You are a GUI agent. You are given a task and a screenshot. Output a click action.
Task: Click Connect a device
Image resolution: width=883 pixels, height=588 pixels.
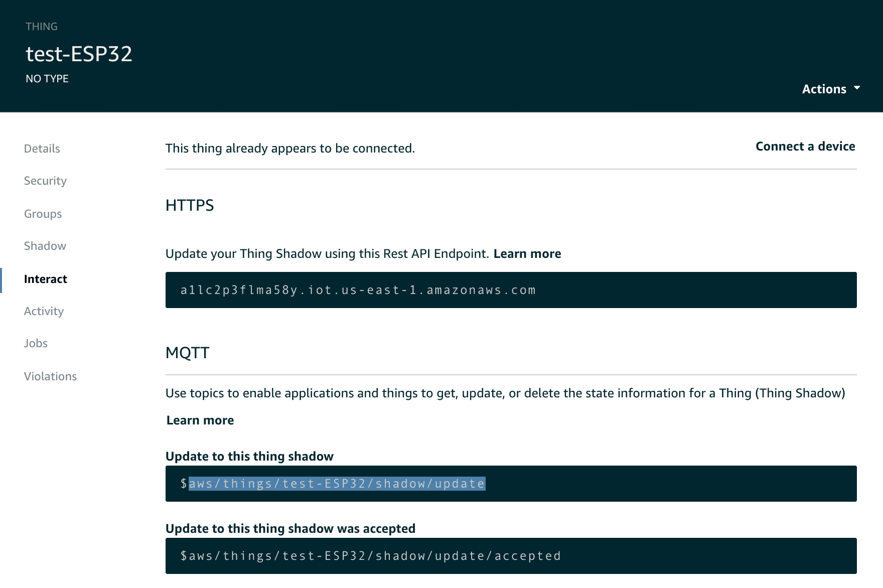pos(805,146)
